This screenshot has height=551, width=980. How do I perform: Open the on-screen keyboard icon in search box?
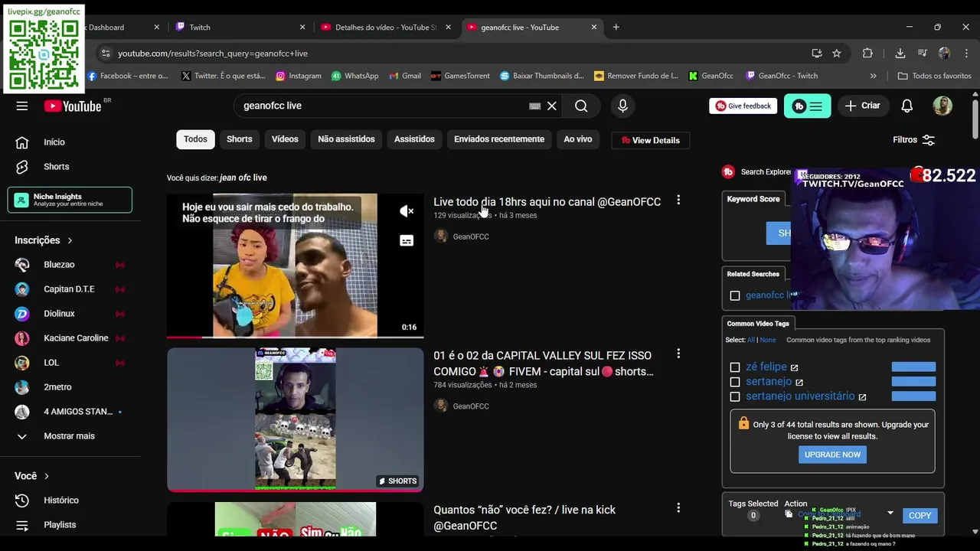pyautogui.click(x=534, y=106)
